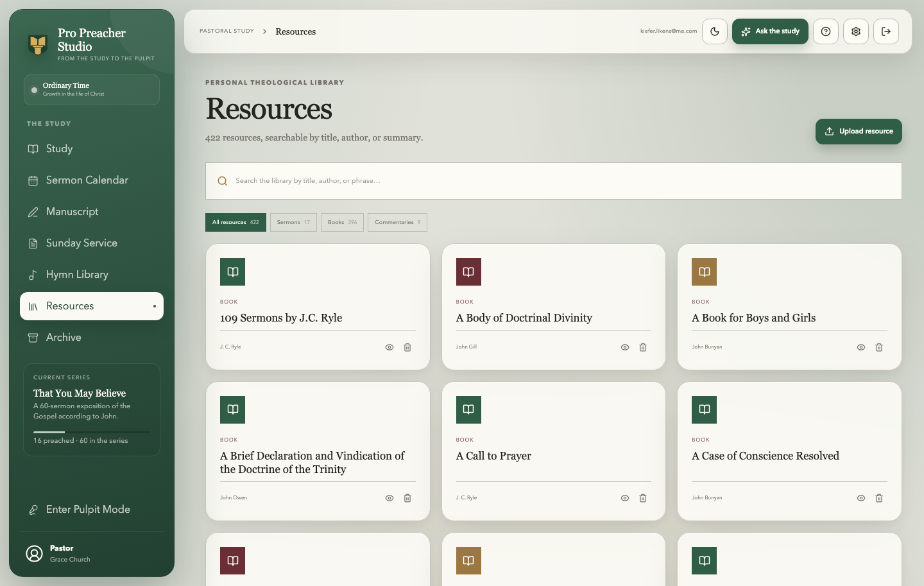
Task: Click book icon on A Call to Prayer card
Action: [x=468, y=410]
